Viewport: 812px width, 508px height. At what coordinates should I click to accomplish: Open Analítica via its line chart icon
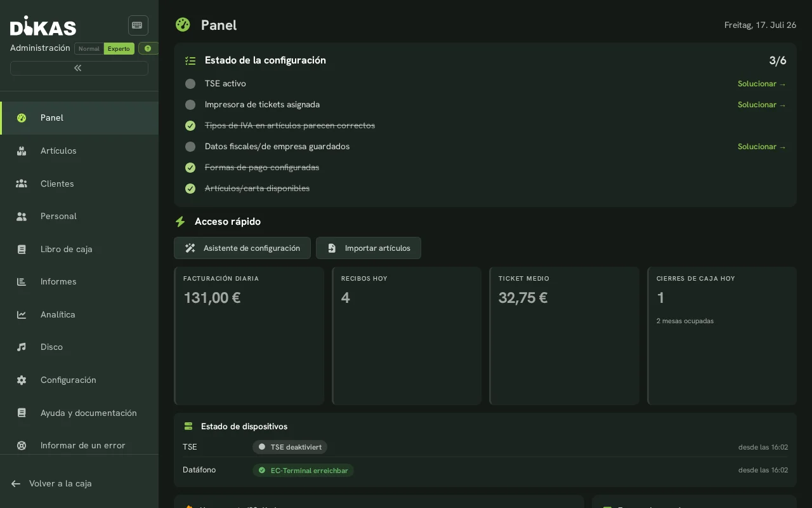point(22,315)
